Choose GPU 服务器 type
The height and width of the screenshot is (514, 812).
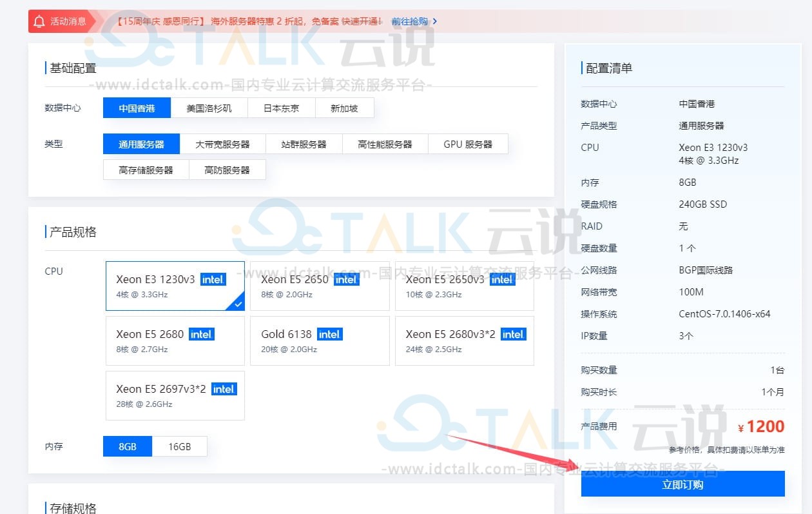[468, 144]
